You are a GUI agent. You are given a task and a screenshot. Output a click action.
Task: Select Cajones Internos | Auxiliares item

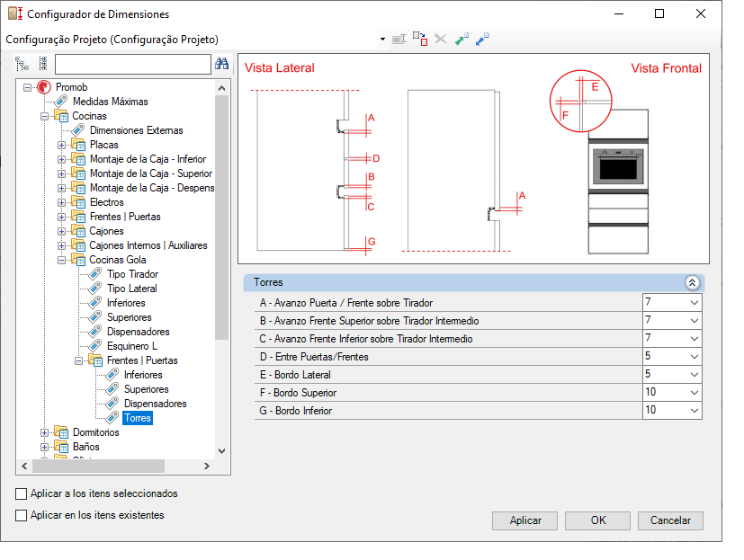click(148, 245)
